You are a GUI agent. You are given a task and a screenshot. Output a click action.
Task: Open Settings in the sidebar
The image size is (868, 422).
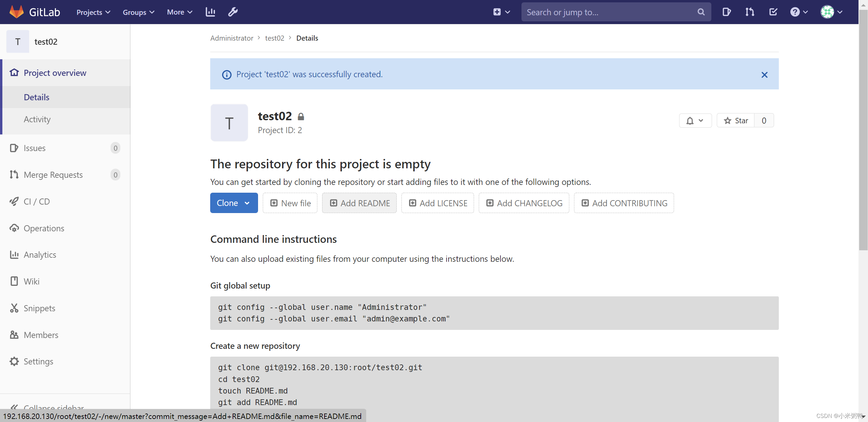point(38,361)
